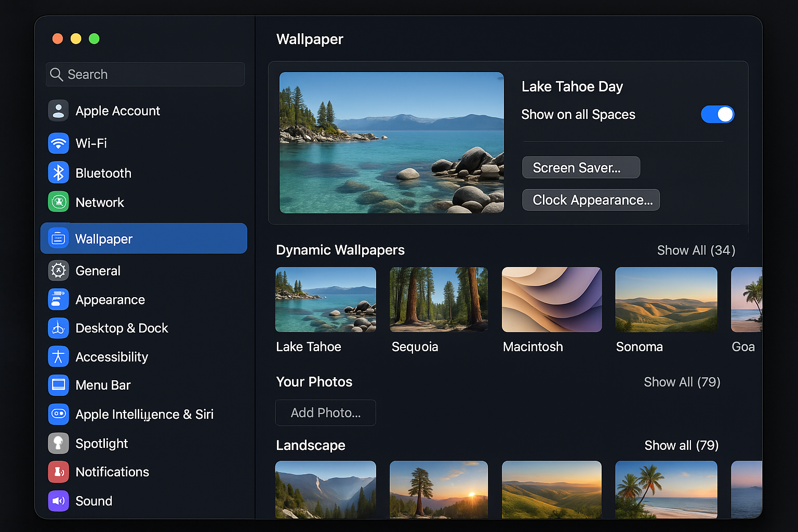
Task: Click the Search field
Action: coord(144,74)
